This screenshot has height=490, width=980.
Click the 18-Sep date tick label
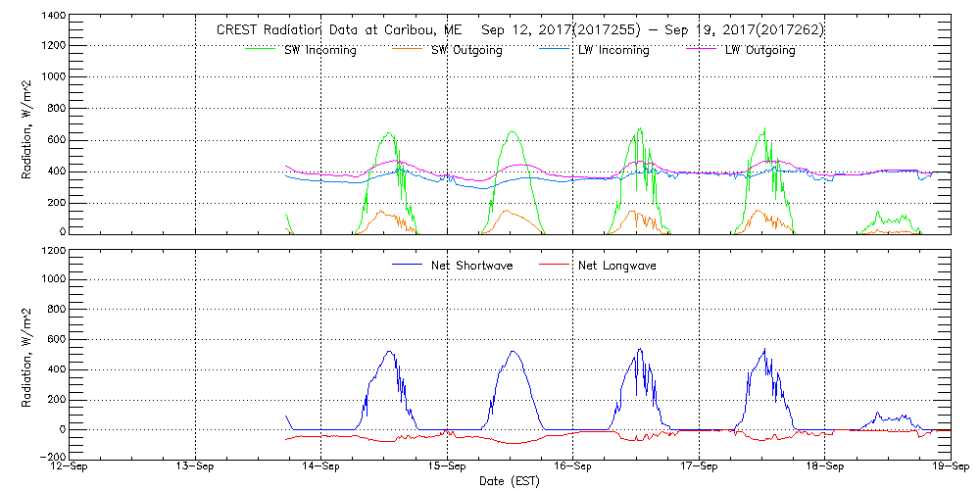tap(824, 467)
